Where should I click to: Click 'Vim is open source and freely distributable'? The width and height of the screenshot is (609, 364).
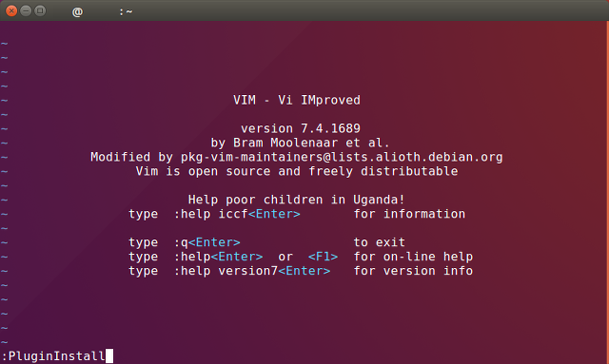click(297, 171)
